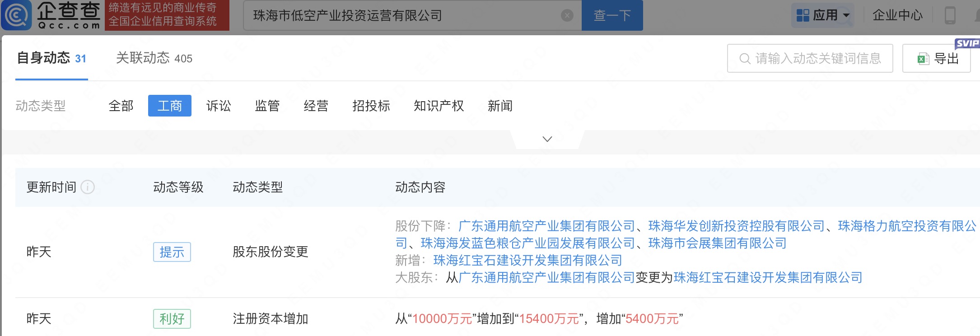The height and width of the screenshot is (336, 980).
Task: Click the Excel export icon
Action: (923, 59)
